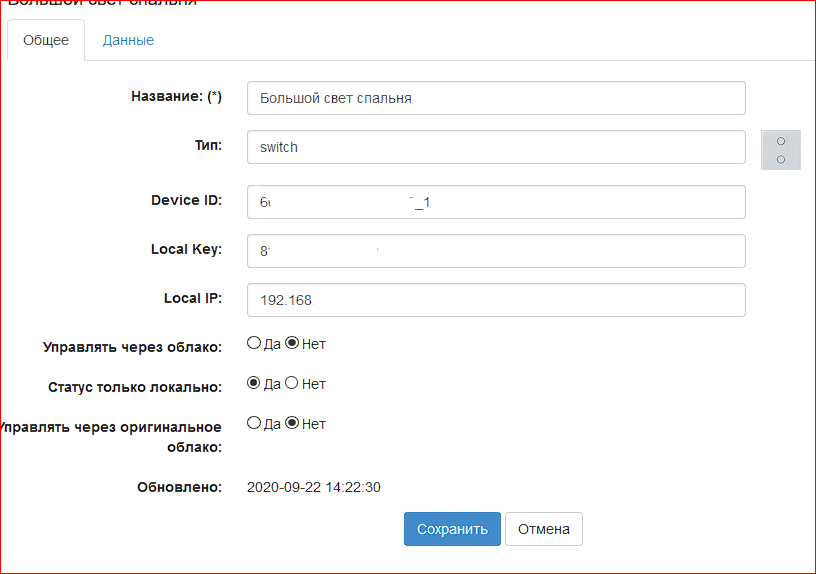Image resolution: width=816 pixels, height=574 pixels.
Task: Click the Local IP label
Action: pyautogui.click(x=192, y=298)
